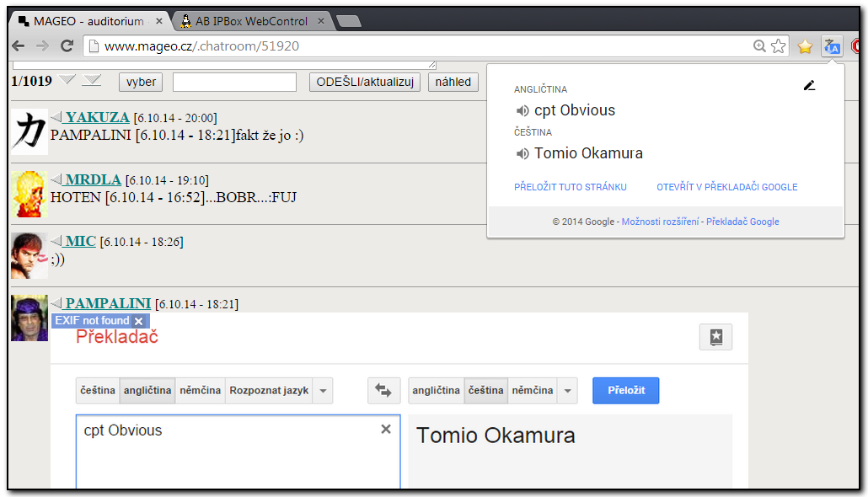Click reply arrow next to YAKUZA
Image resolution: width=868 pixels, height=497 pixels.
click(x=56, y=117)
